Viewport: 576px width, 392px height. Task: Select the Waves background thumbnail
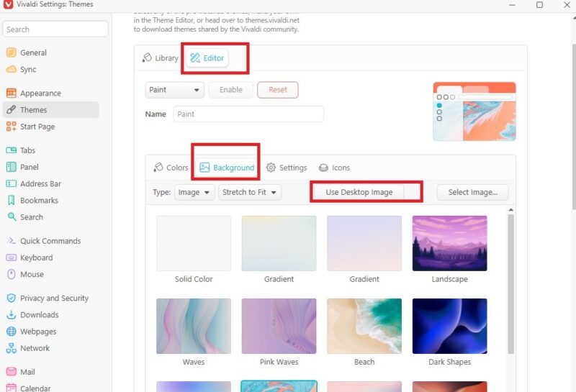click(x=194, y=326)
